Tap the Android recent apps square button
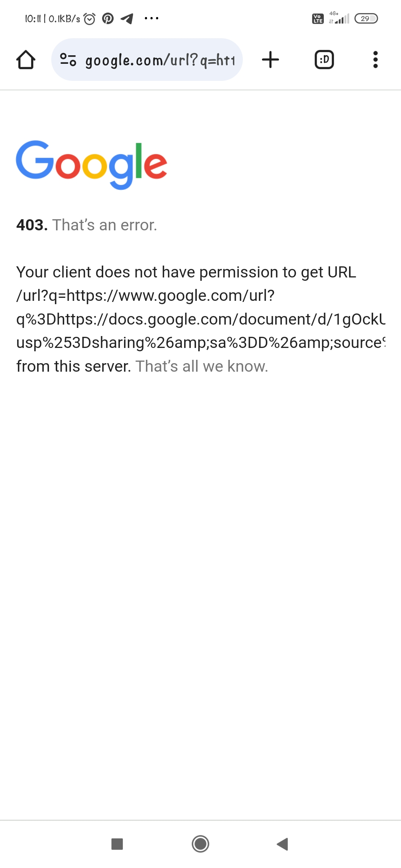This screenshot has width=401, height=868. (x=117, y=844)
